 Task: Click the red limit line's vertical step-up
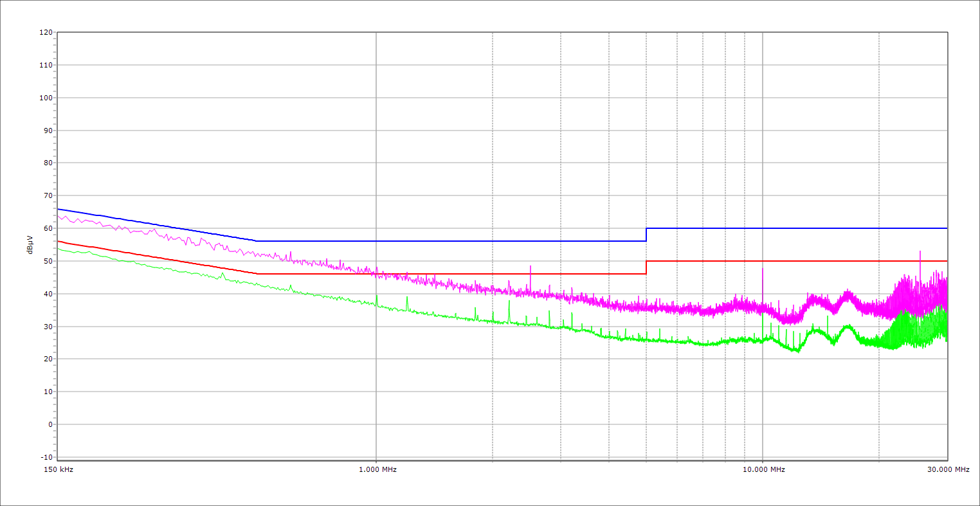pos(646,267)
